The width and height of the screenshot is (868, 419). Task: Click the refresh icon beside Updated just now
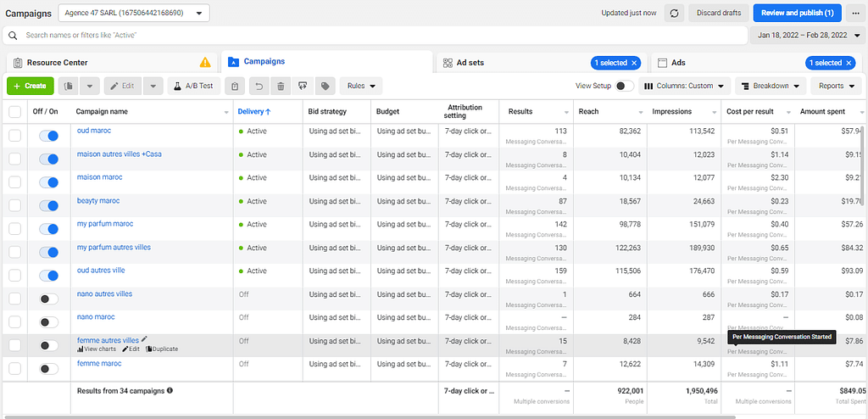[x=674, y=13]
